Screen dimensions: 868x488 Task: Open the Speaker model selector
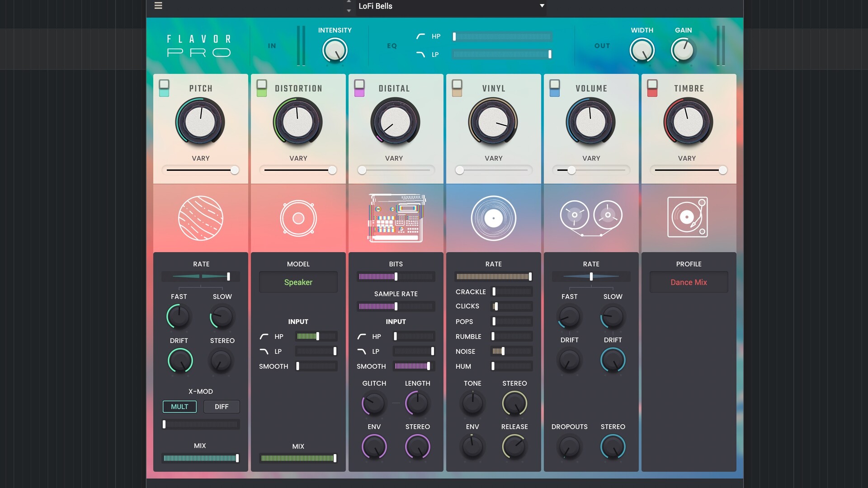tap(298, 282)
